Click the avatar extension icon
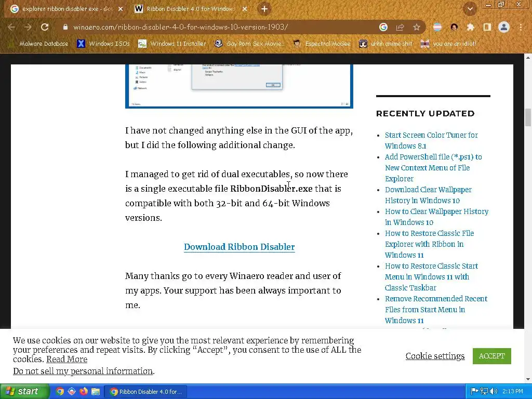The height and width of the screenshot is (399, 532). click(x=454, y=27)
